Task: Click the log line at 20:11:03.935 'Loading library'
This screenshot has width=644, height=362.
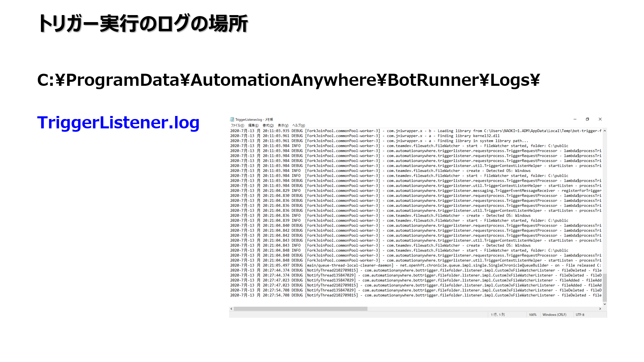Action: click(416, 131)
